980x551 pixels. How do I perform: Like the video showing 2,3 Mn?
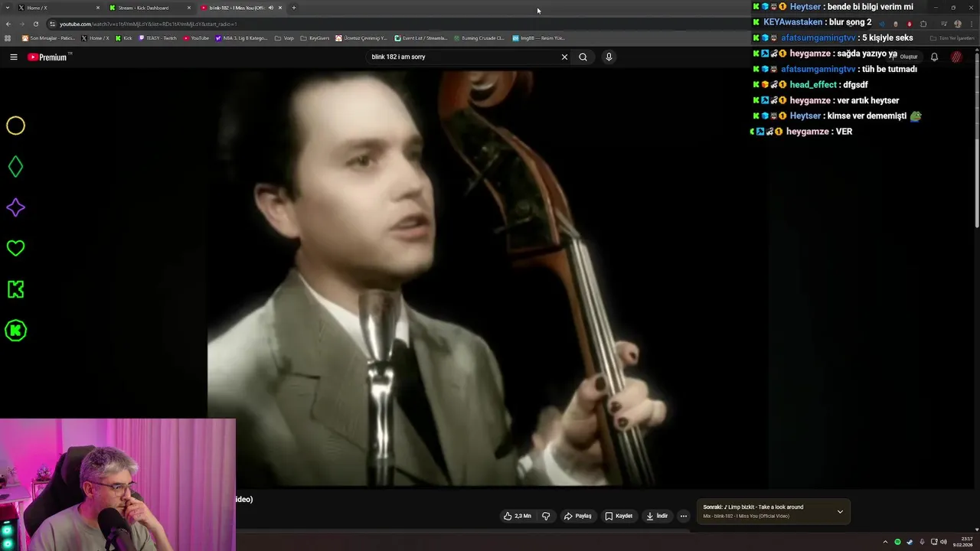(517, 516)
